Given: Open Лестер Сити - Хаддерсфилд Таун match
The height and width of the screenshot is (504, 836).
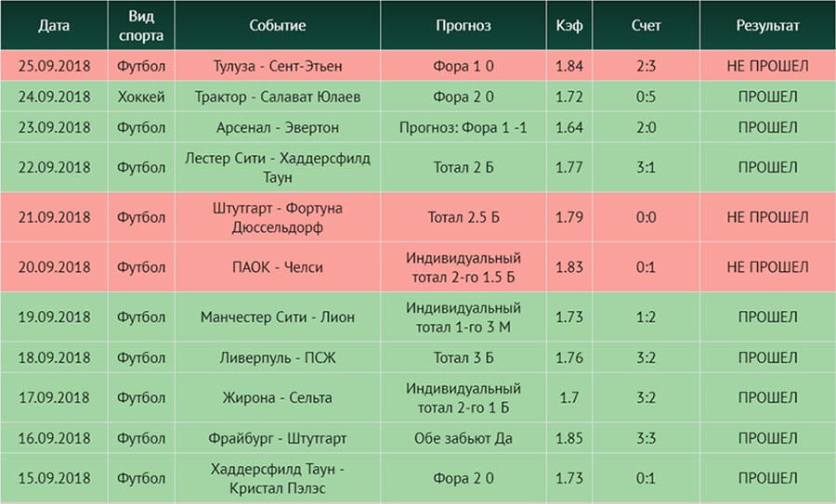Looking at the screenshot, I should click(x=277, y=167).
